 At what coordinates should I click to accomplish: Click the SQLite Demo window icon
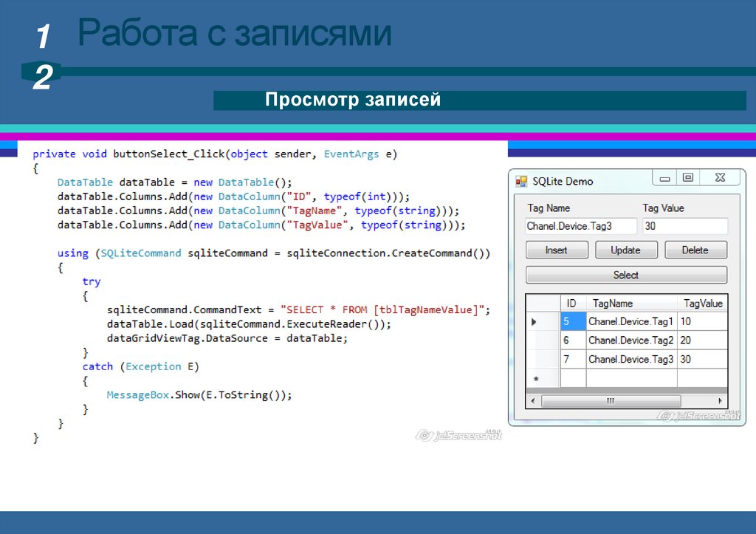[x=521, y=181]
